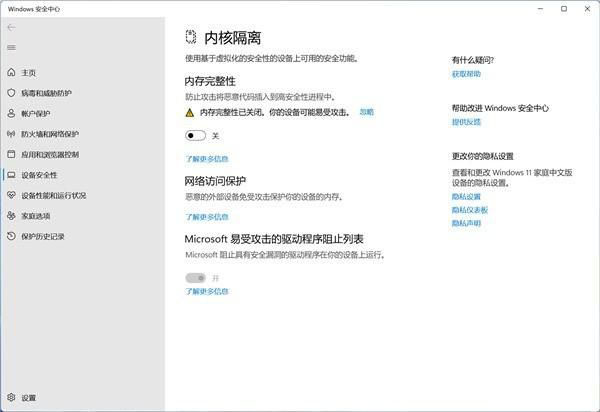
Task: Open 设置 gear at bottom left
Action: pyautogui.click(x=28, y=397)
